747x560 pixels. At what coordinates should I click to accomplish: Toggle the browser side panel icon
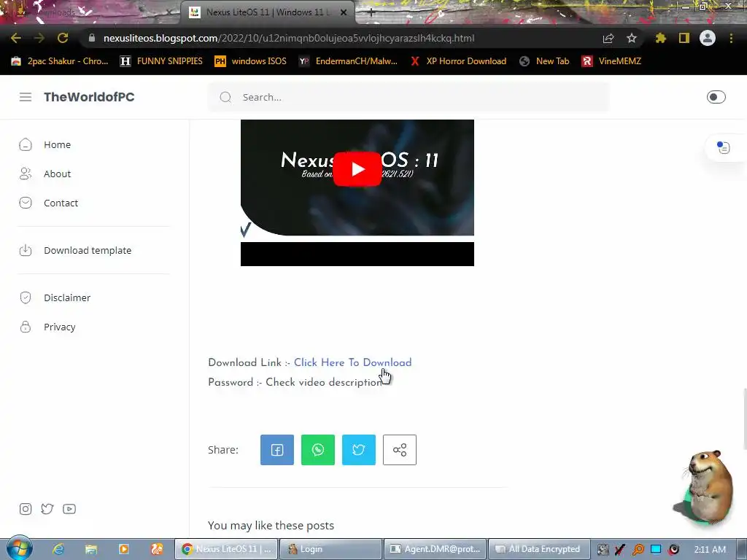coord(684,38)
